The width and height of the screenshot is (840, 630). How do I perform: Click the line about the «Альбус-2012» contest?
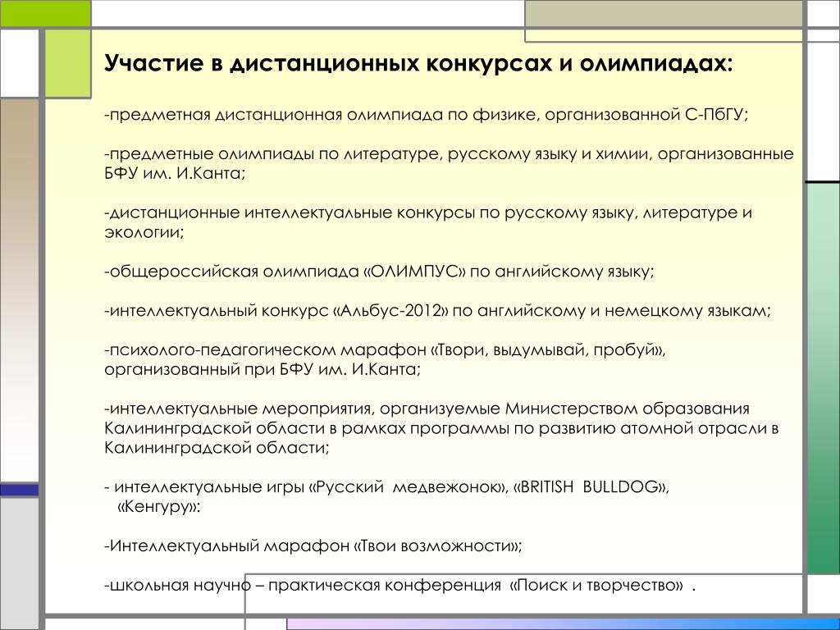click(437, 311)
